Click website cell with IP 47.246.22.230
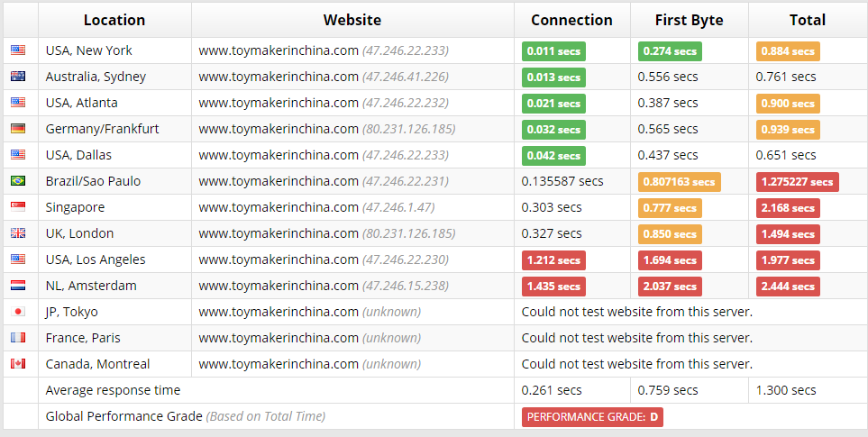The height and width of the screenshot is (437, 868). click(352, 259)
